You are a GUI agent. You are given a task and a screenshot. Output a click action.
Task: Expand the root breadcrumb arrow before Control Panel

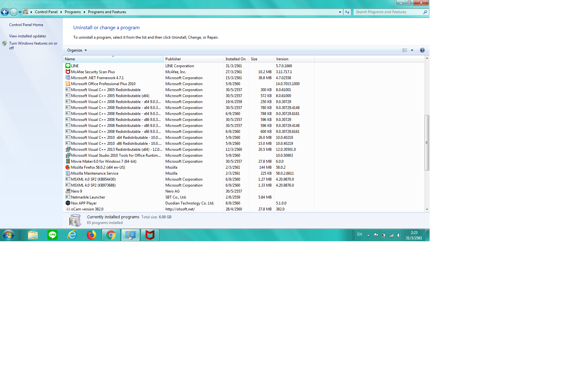(x=31, y=12)
